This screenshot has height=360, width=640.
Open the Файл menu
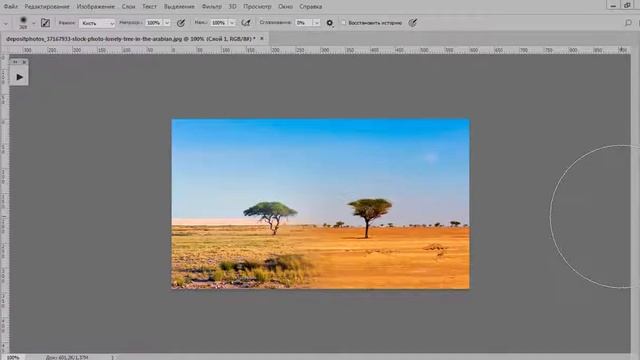click(10, 7)
